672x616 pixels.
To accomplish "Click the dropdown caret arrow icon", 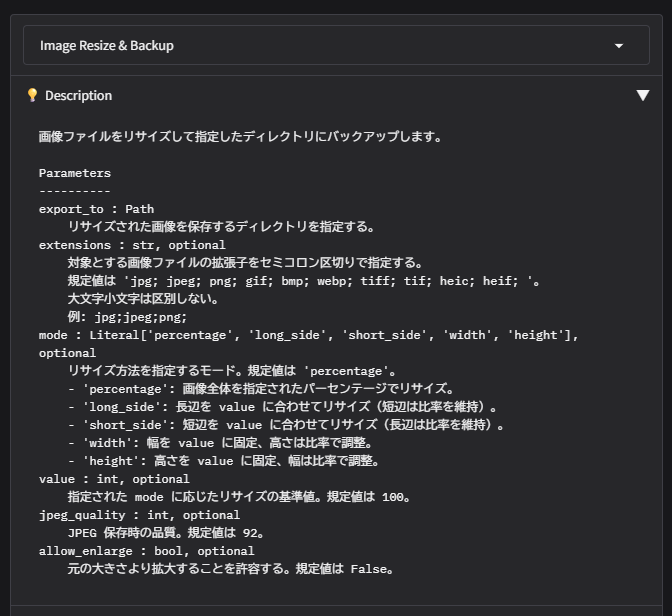I will coord(618,46).
